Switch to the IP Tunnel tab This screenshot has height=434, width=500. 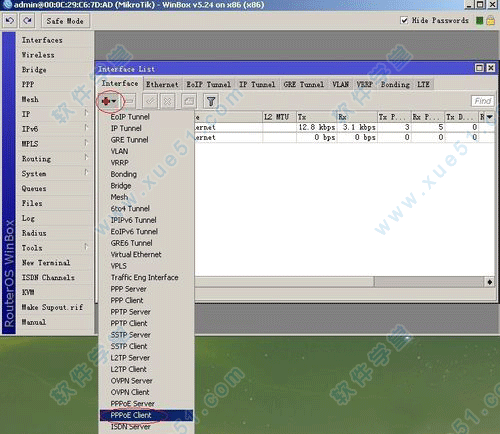coord(257,84)
